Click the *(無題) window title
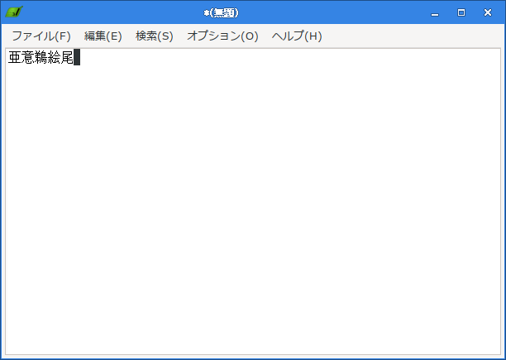The width and height of the screenshot is (506, 360). [x=221, y=13]
